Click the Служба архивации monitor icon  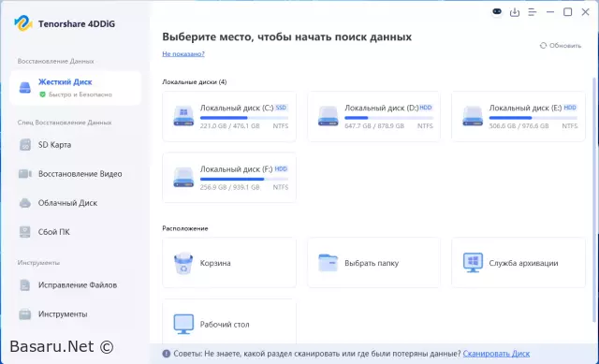tap(473, 263)
